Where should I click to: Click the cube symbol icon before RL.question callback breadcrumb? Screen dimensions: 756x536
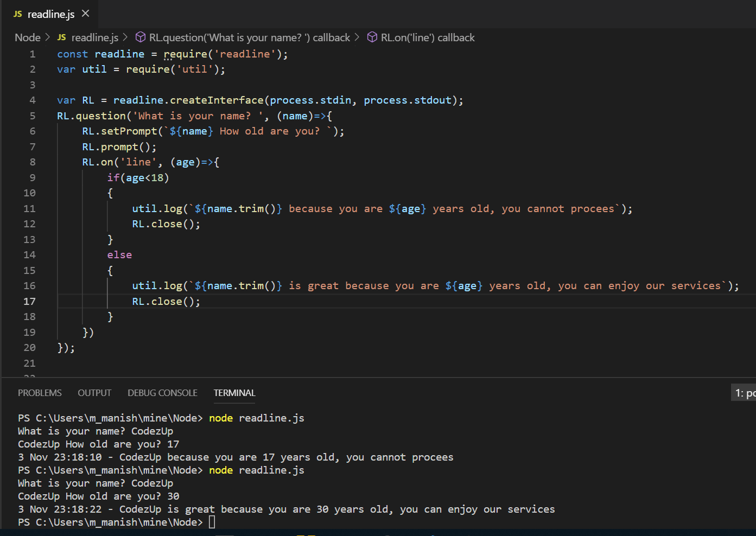pos(141,37)
